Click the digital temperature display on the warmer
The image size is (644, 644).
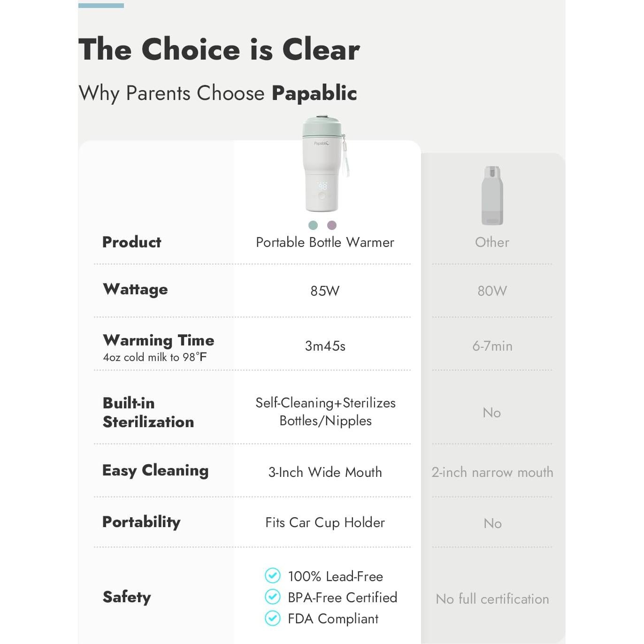(322, 186)
